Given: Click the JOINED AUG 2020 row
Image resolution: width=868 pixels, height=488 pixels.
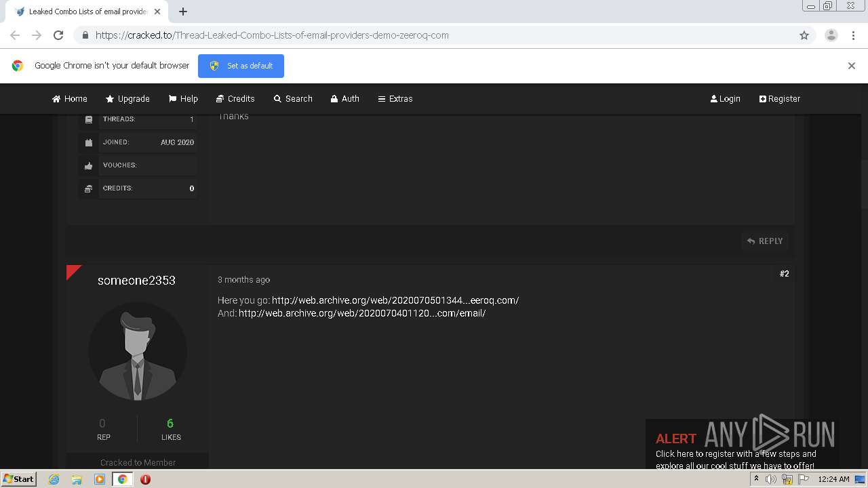Looking at the screenshot, I should pyautogui.click(x=138, y=142).
